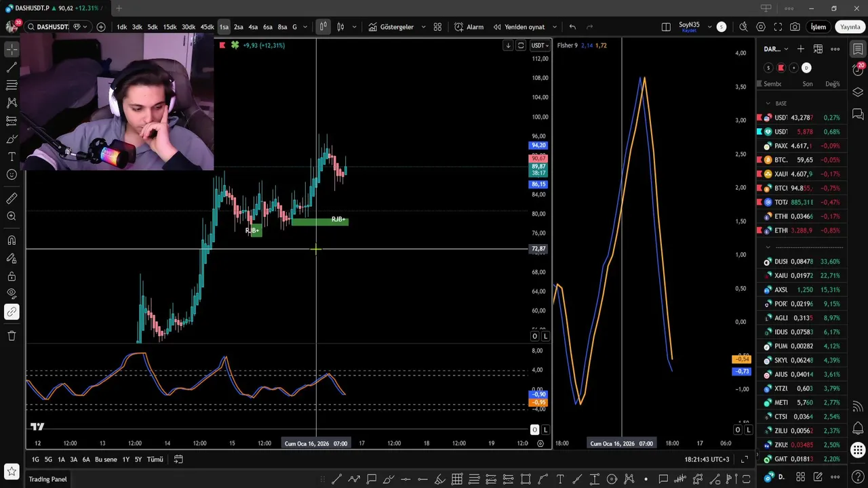The height and width of the screenshot is (488, 868).
Task: Open chart settings hexagon icon
Action: (761, 27)
